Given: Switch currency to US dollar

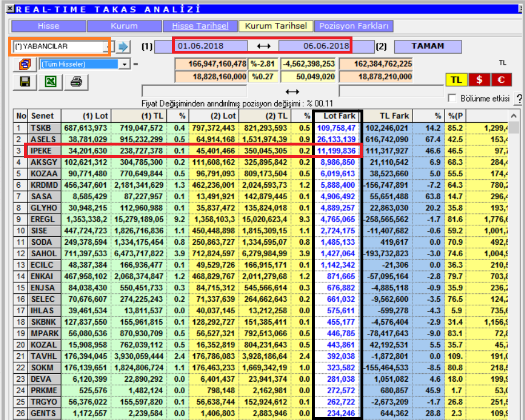Looking at the screenshot, I should pyautogui.click(x=479, y=79).
